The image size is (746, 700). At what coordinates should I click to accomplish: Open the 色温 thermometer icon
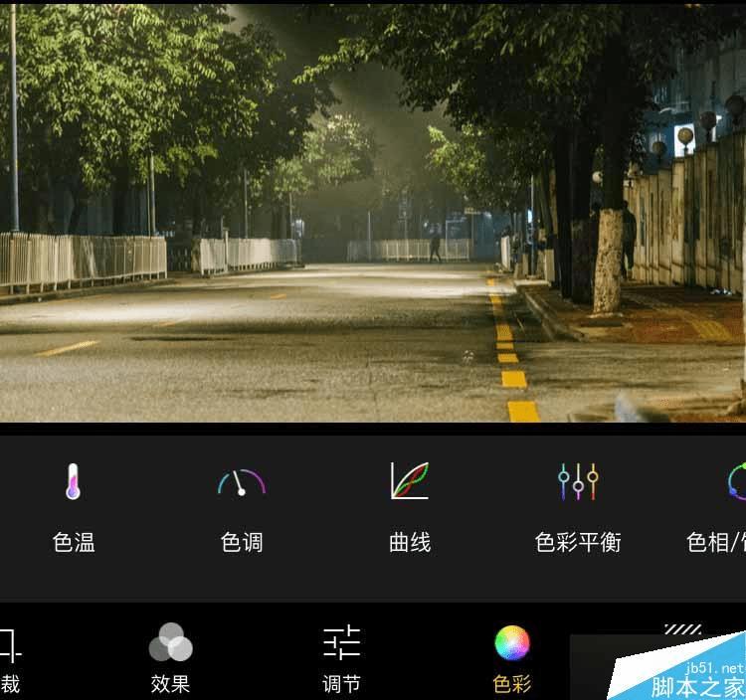[73, 481]
